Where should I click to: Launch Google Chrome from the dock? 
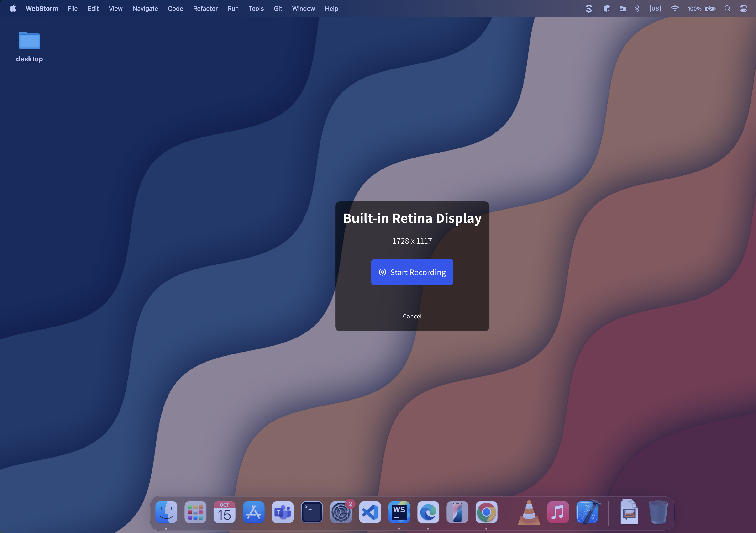tap(486, 512)
